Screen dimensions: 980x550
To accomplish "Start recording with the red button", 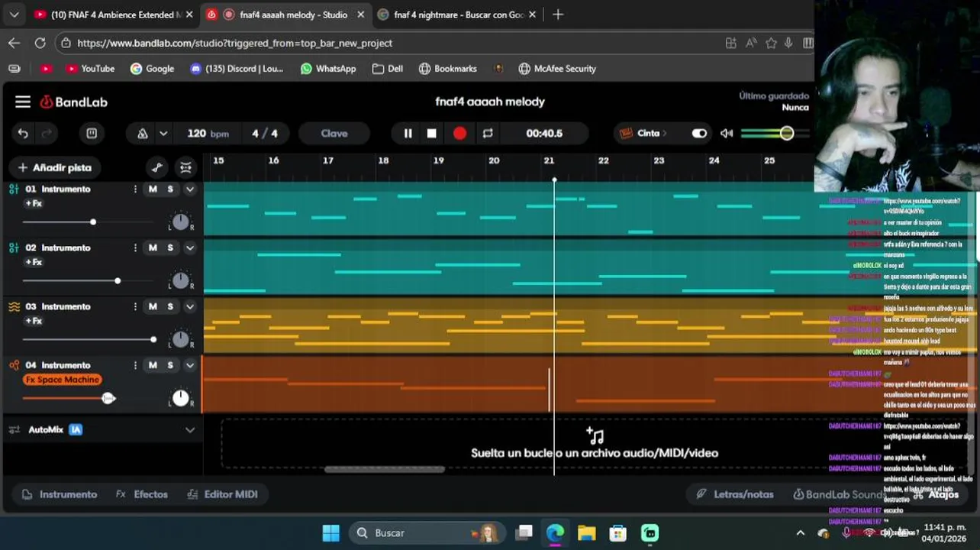I will click(459, 134).
